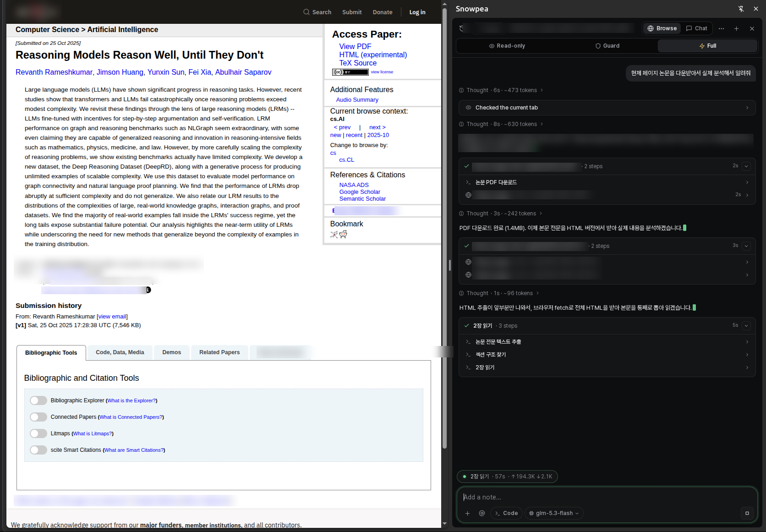Select the Chat mode button
The image size is (766, 532).
point(696,28)
